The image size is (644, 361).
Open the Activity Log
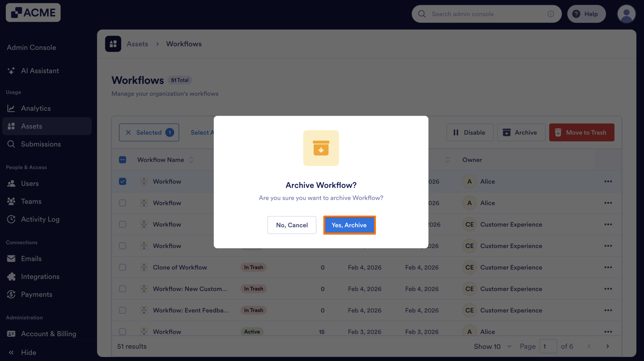(x=40, y=219)
